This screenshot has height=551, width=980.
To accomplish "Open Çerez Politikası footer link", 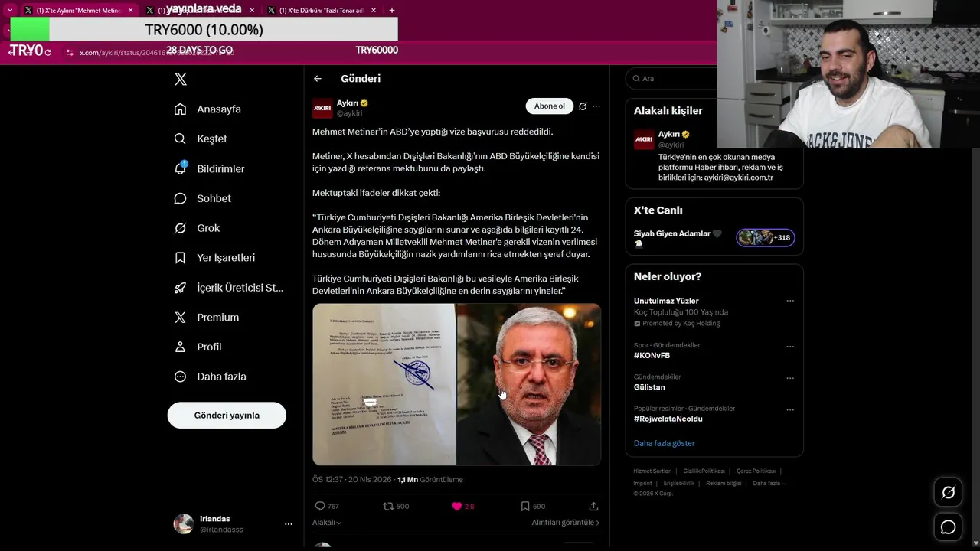I will (756, 471).
